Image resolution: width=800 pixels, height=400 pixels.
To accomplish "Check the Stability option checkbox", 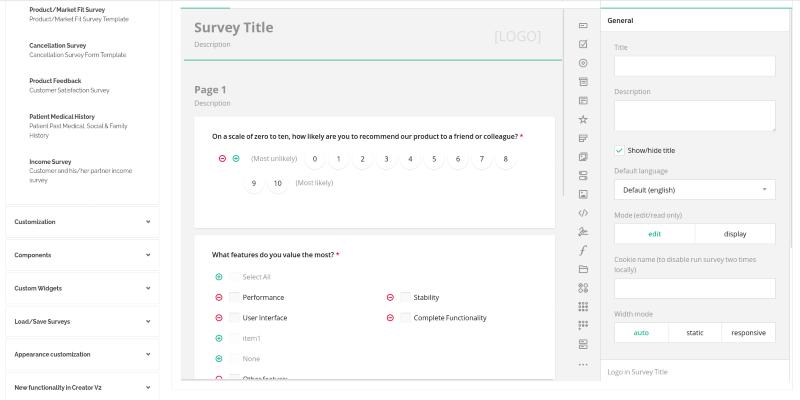I will 405,297.
